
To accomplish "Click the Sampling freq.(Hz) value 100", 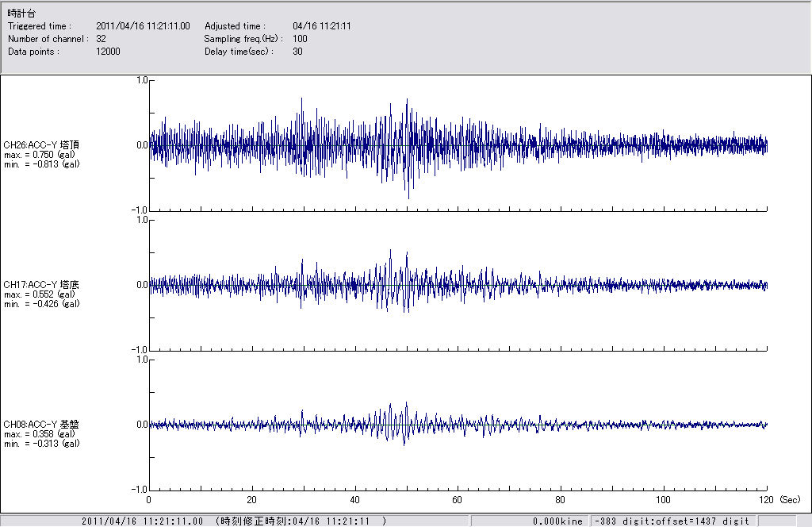I will tap(300, 39).
